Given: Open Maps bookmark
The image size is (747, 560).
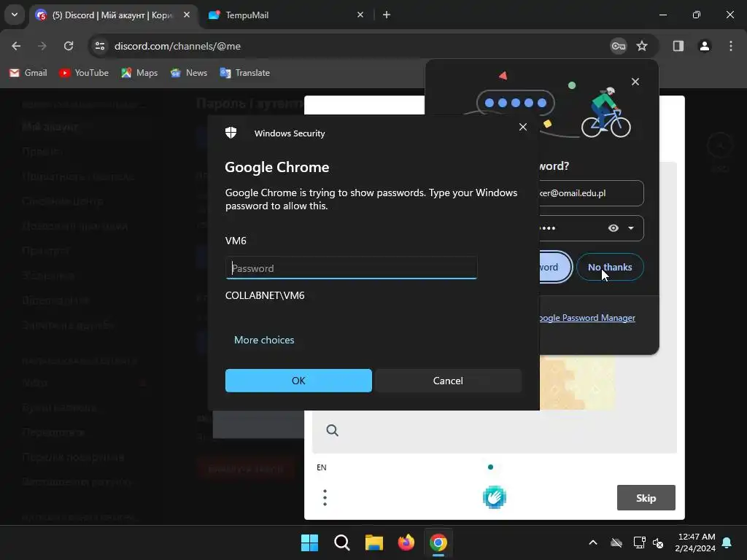Looking at the screenshot, I should 139,73.
